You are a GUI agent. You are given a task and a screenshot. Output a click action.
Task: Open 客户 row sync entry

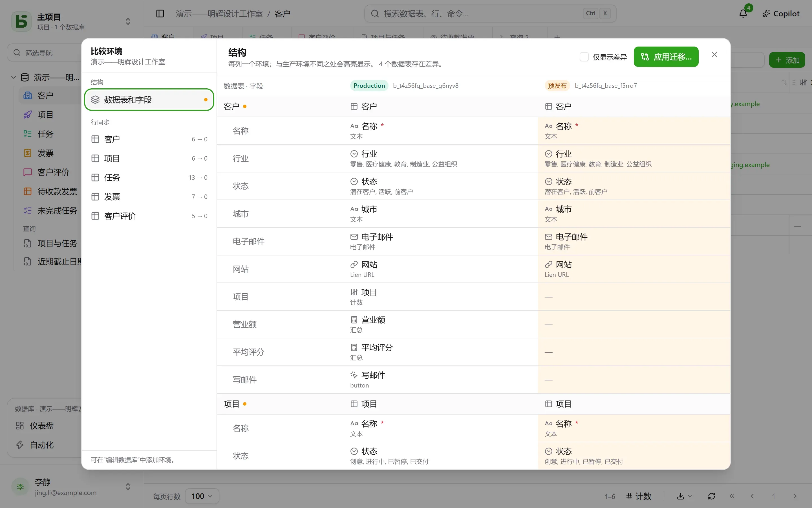[149, 139]
